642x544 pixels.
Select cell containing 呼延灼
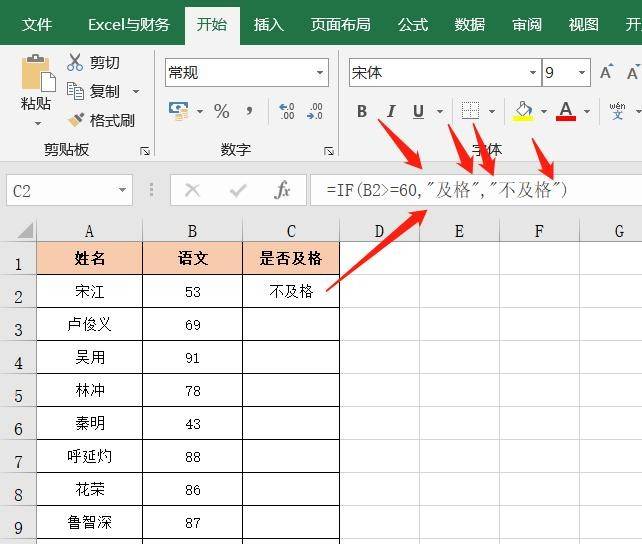[89, 456]
